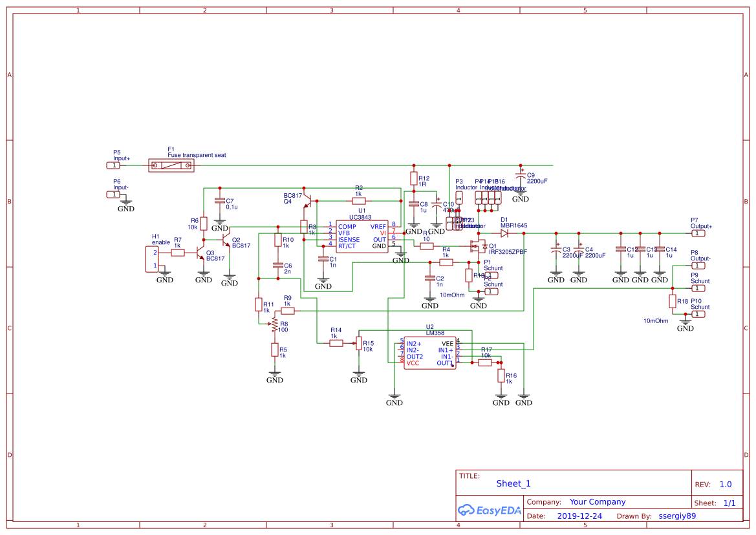Viewport: 756px width, 535px height.
Task: Click the Sheet_1 title text
Action: coord(513,483)
